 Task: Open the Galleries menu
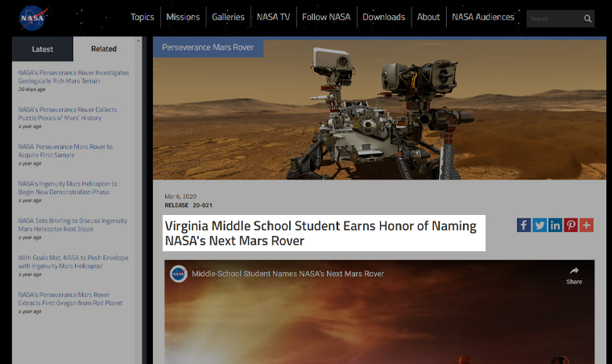(228, 17)
